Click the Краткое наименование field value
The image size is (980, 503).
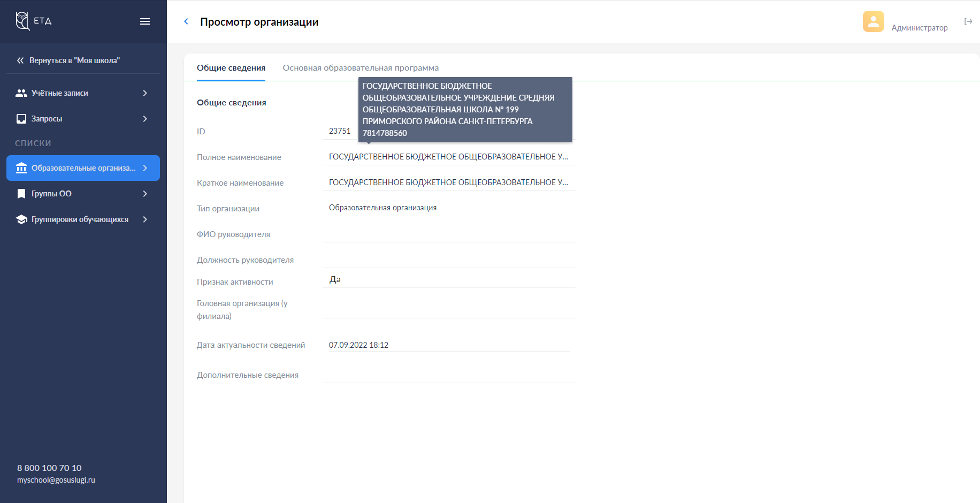(x=448, y=182)
